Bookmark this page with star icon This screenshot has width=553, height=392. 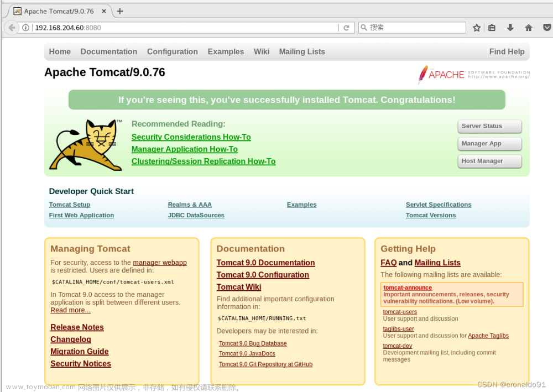point(477,28)
